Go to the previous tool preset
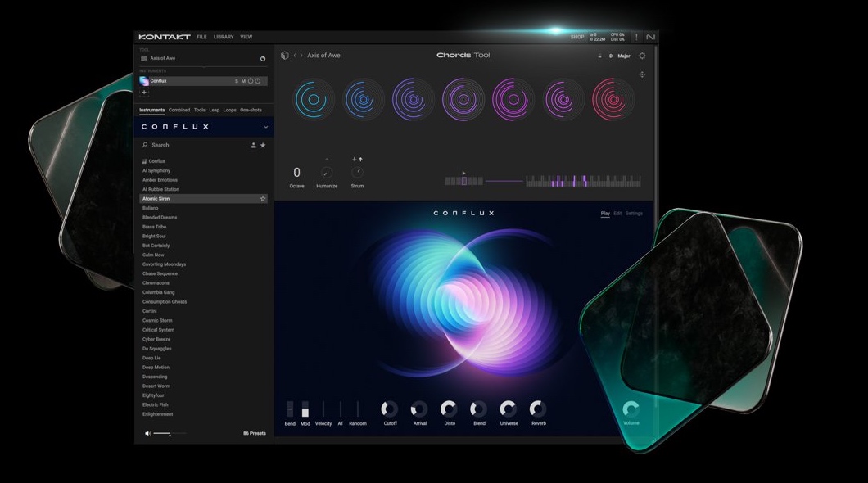The image size is (868, 483). pyautogui.click(x=295, y=56)
